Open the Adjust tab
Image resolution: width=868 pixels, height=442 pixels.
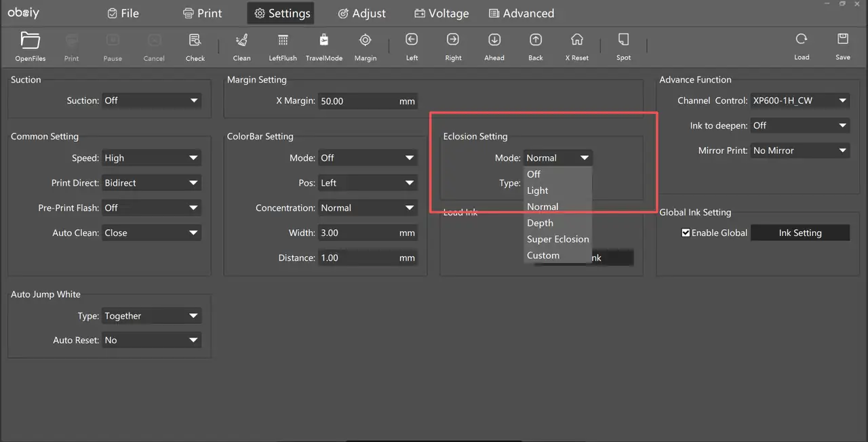coord(361,13)
